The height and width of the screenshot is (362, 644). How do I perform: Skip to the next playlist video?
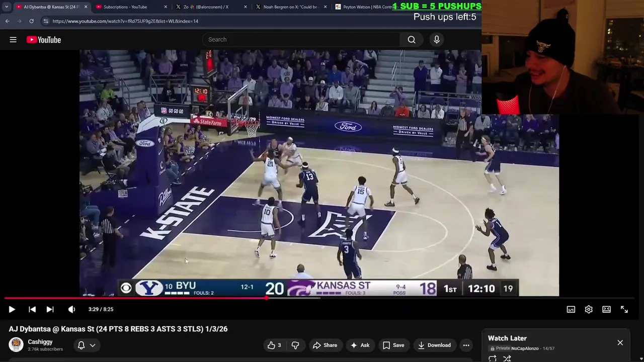[x=50, y=309]
